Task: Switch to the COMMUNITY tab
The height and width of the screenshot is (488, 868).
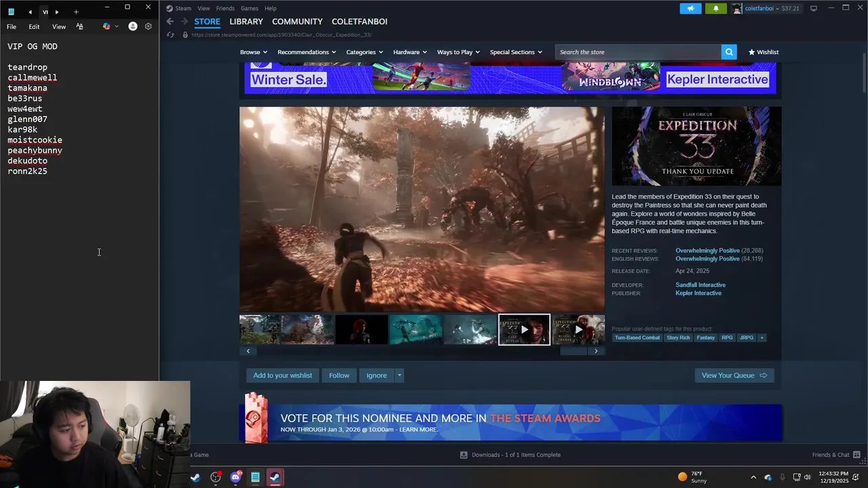Action: [x=297, y=22]
